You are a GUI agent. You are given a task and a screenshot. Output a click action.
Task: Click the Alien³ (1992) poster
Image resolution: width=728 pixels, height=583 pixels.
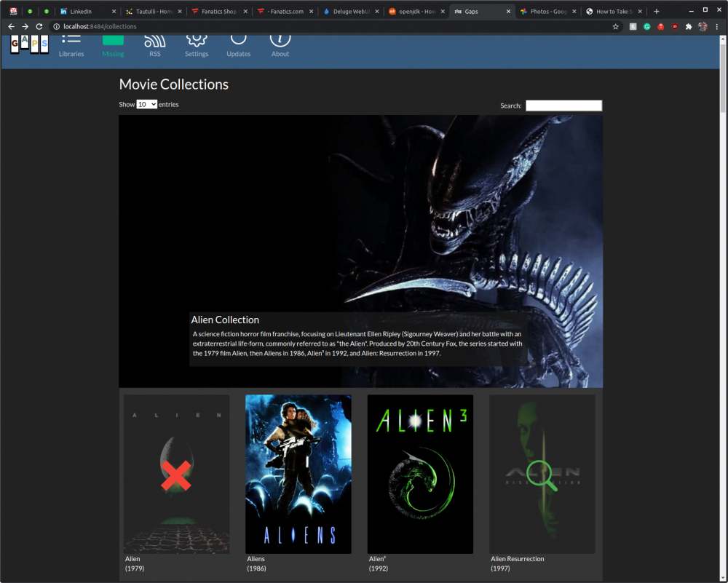(420, 474)
